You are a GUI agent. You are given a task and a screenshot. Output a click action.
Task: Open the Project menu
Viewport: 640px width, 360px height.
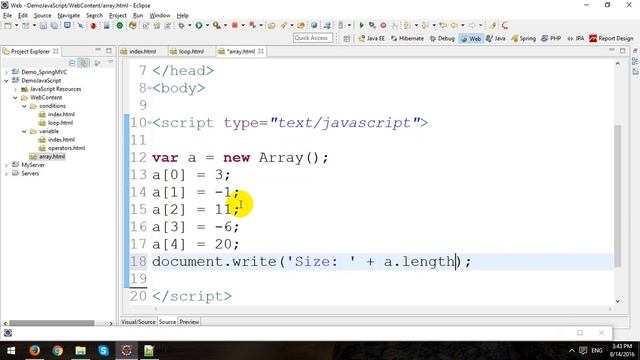(x=118, y=16)
